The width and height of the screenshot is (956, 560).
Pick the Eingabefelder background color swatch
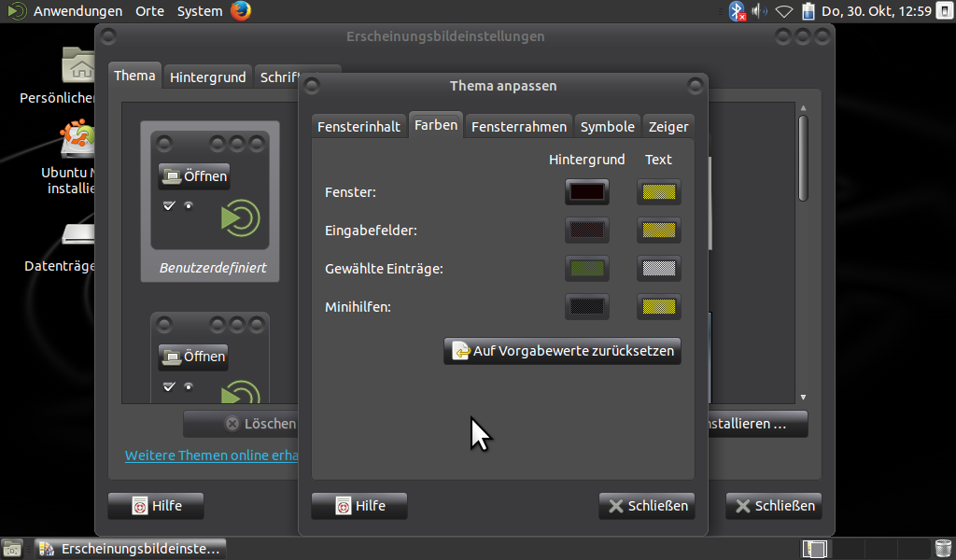[x=587, y=231]
